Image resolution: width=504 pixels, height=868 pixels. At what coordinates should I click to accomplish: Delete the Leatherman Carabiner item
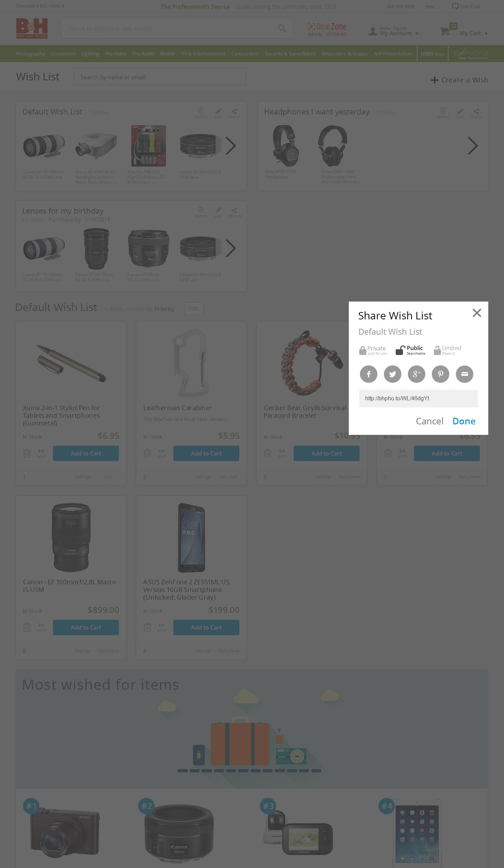tap(148, 453)
